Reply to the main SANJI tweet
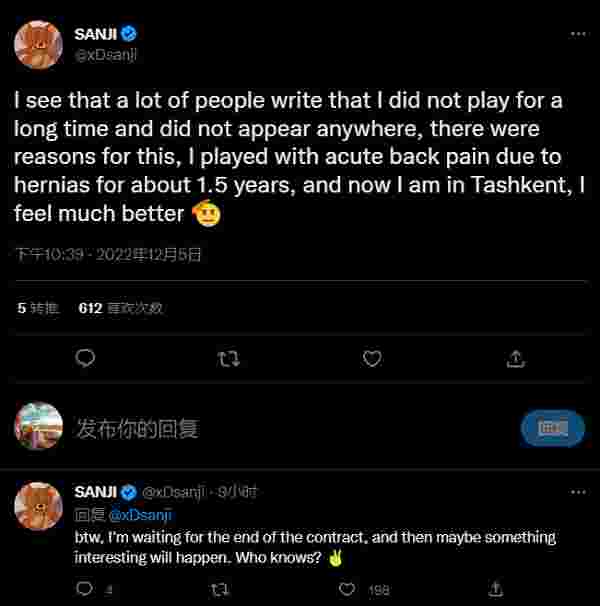Viewport: 600px width, 606px height. point(86,358)
